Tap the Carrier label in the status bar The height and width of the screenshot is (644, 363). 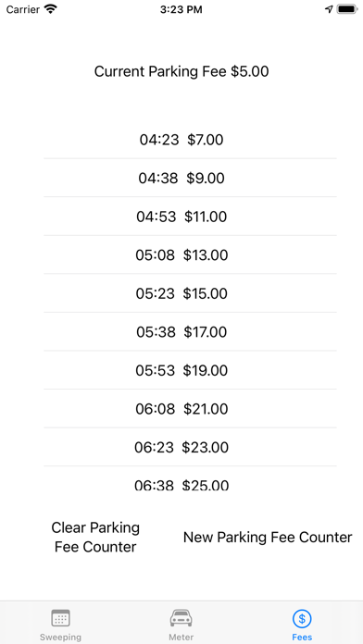23,9
